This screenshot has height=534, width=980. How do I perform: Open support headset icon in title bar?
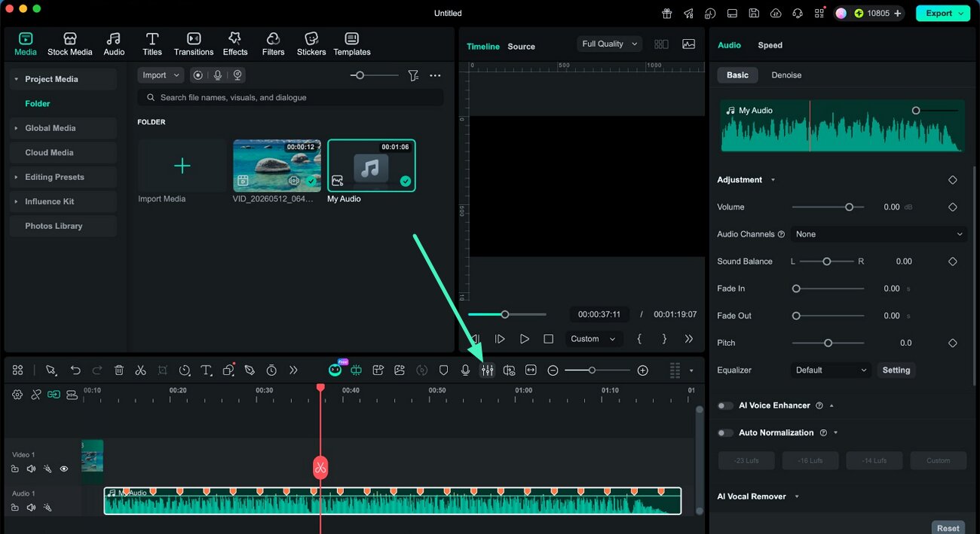(798, 14)
